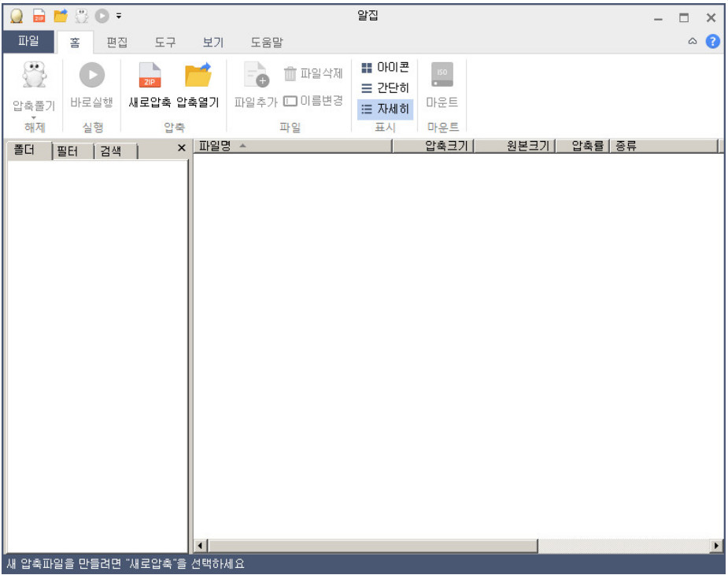The width and height of the screenshot is (728, 575).
Task: Switch to the 도구 ribbon tab
Action: click(165, 43)
